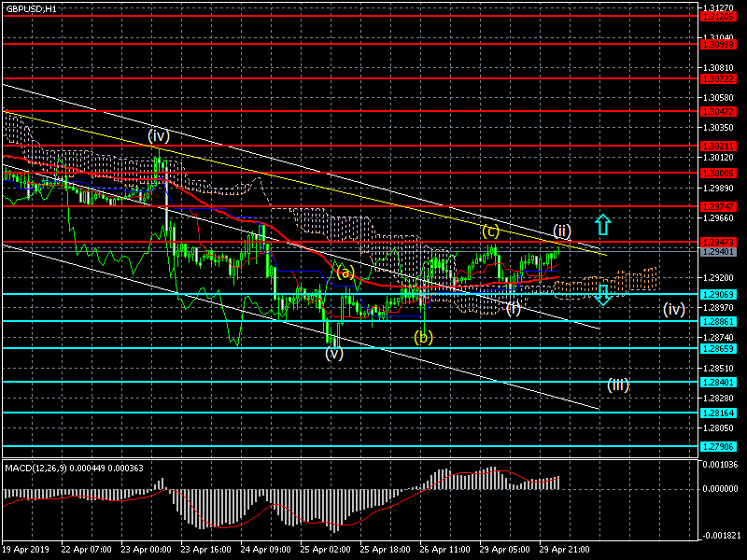Select the yellow (c) wave label
747x560 pixels.
490,231
